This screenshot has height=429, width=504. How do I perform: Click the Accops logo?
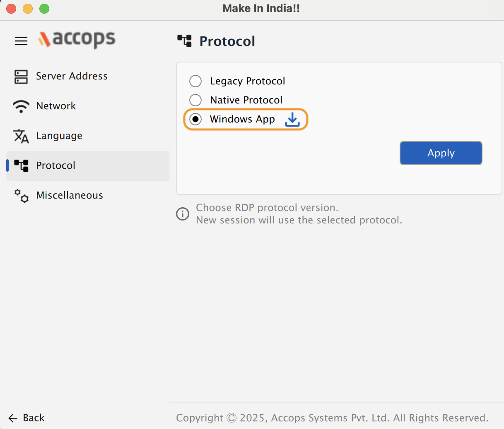pos(77,40)
